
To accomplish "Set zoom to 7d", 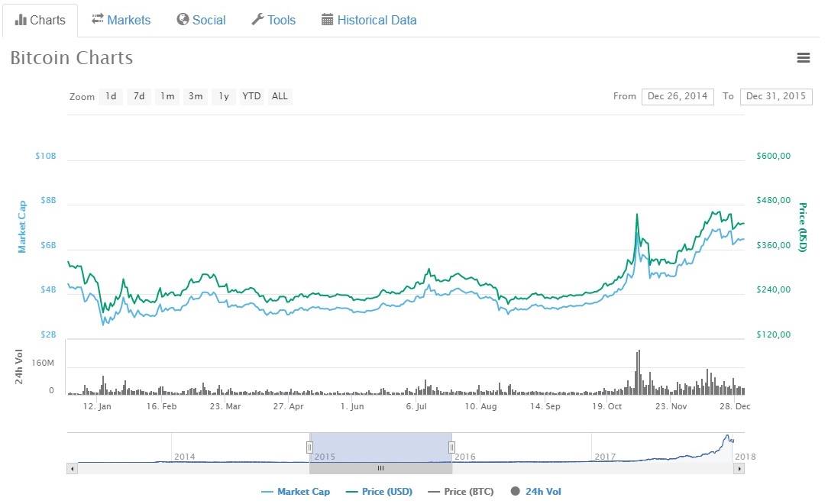I will 139,96.
